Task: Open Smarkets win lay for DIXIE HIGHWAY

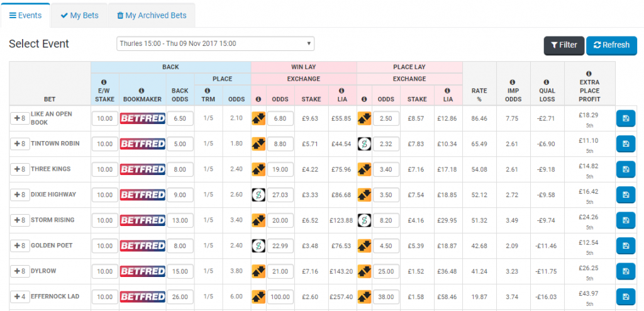Action: pos(258,195)
